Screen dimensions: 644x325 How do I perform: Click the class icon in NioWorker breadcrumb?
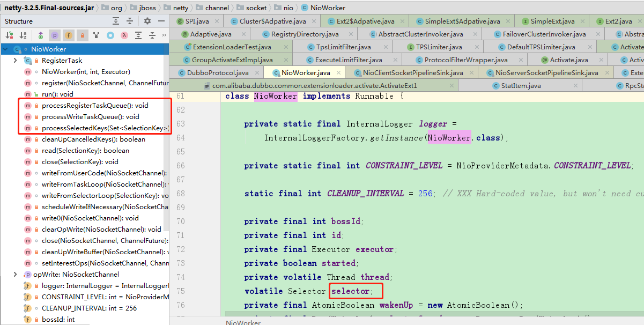pos(305,8)
